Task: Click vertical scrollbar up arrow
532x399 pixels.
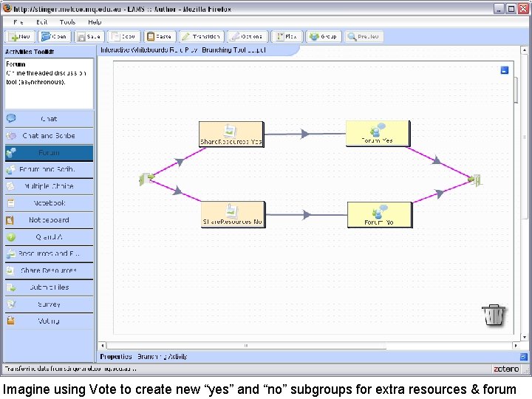Action: pyautogui.click(x=524, y=50)
